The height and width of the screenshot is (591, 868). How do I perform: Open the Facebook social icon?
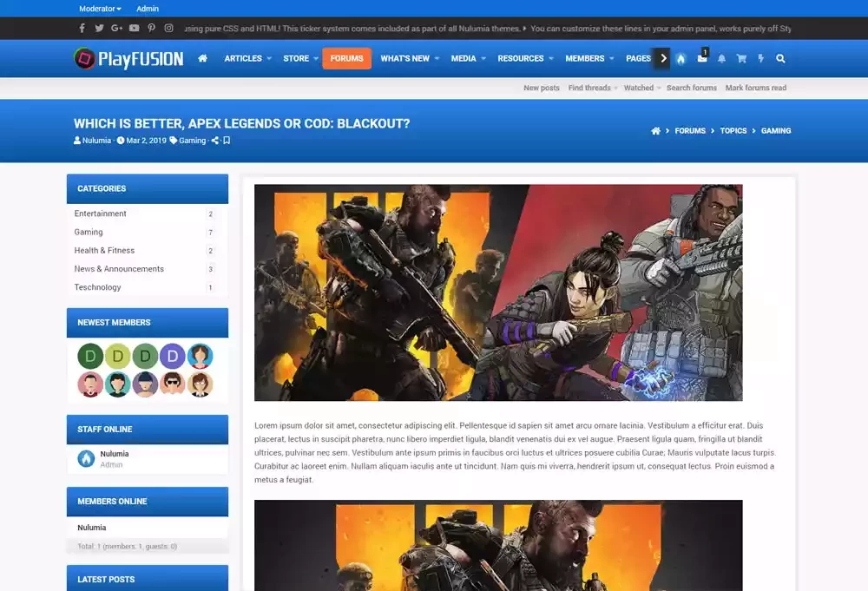pyautogui.click(x=82, y=28)
